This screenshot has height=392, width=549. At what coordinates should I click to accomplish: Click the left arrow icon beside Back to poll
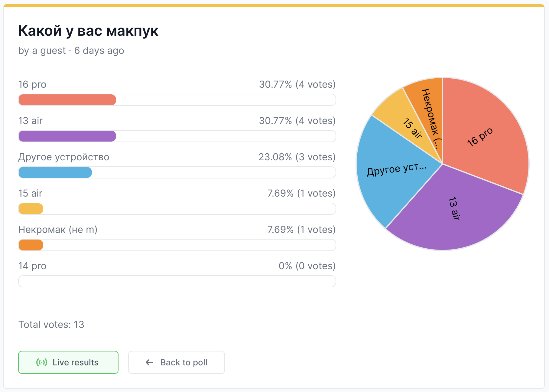click(x=149, y=362)
